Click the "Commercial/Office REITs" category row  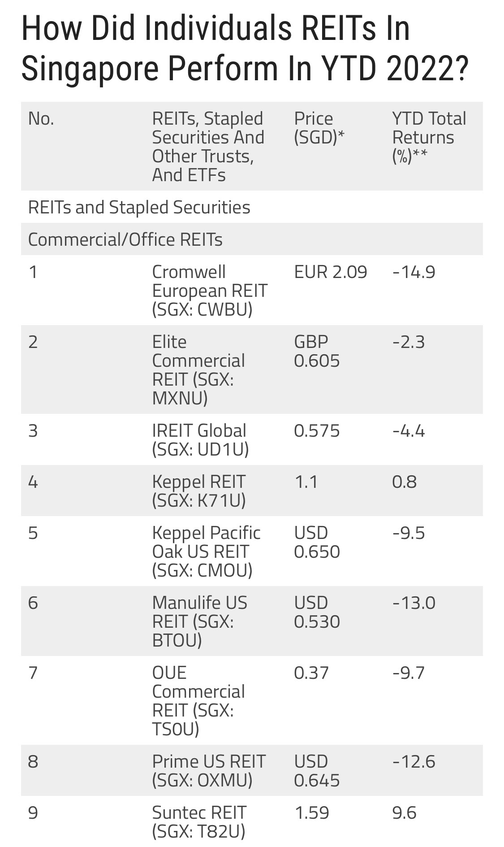coord(125,240)
